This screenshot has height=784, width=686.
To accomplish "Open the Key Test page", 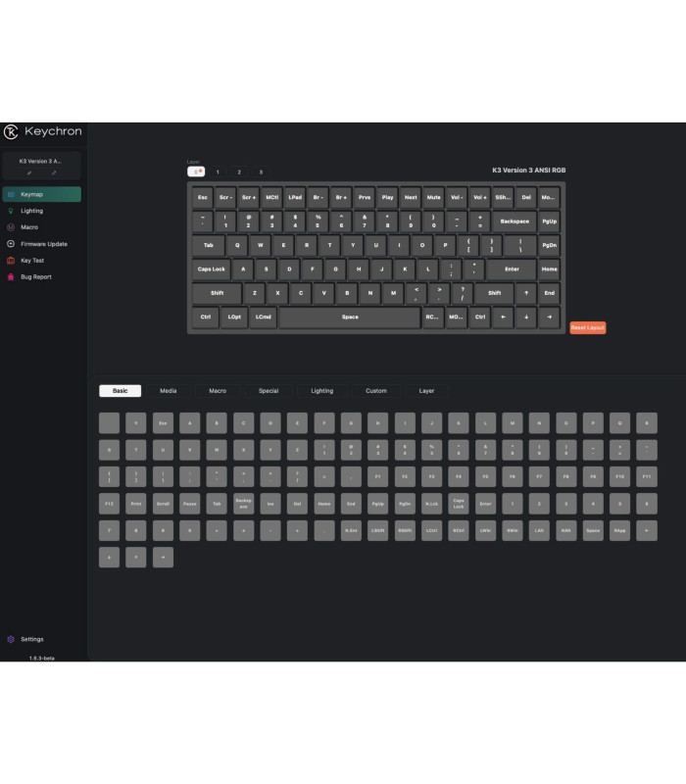I will tap(31, 261).
